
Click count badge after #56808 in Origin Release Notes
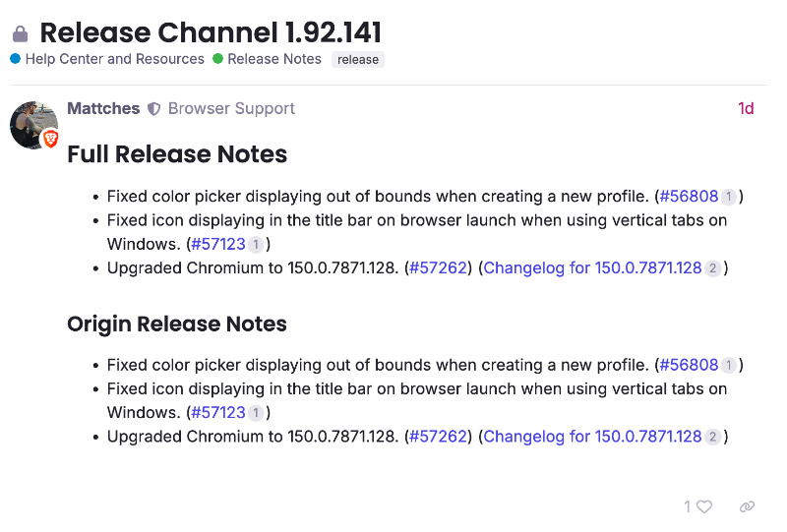tap(728, 366)
